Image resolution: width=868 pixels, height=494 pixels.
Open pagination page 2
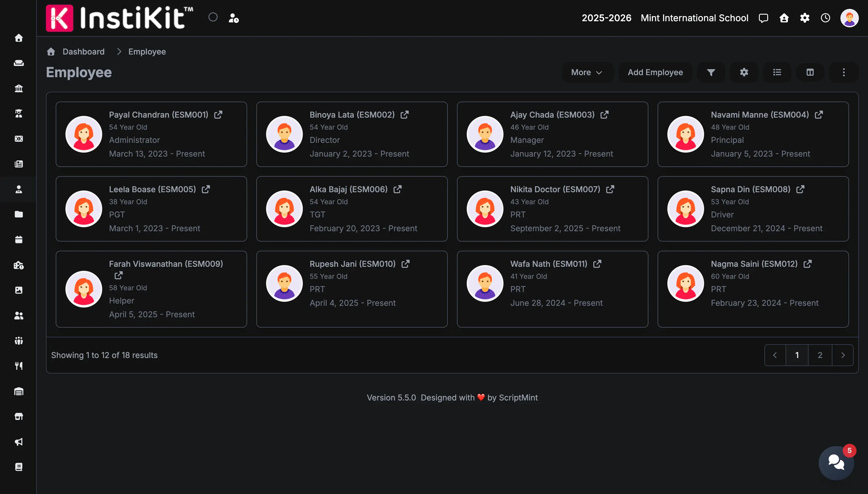click(820, 355)
